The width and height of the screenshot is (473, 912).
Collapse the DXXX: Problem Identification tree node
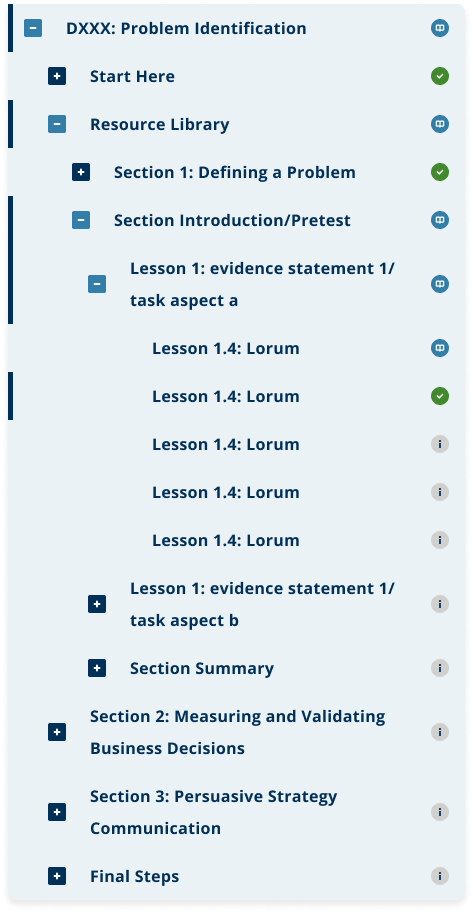click(x=33, y=28)
